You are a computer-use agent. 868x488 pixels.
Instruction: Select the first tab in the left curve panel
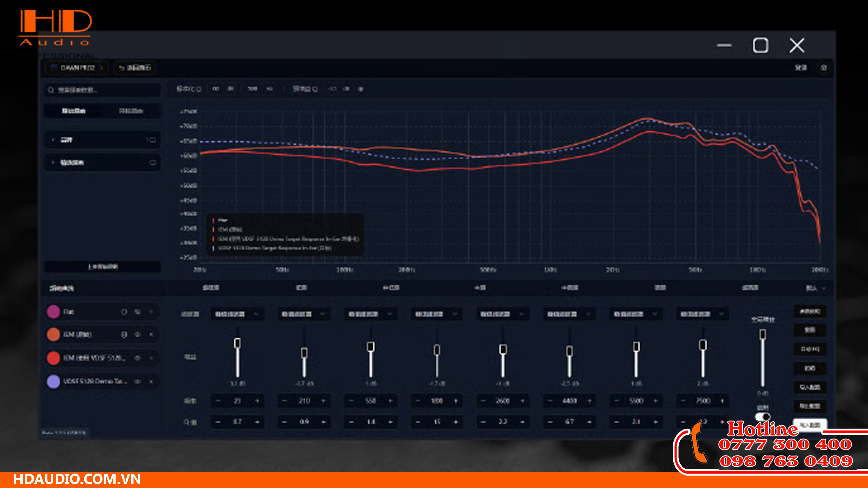[73, 111]
